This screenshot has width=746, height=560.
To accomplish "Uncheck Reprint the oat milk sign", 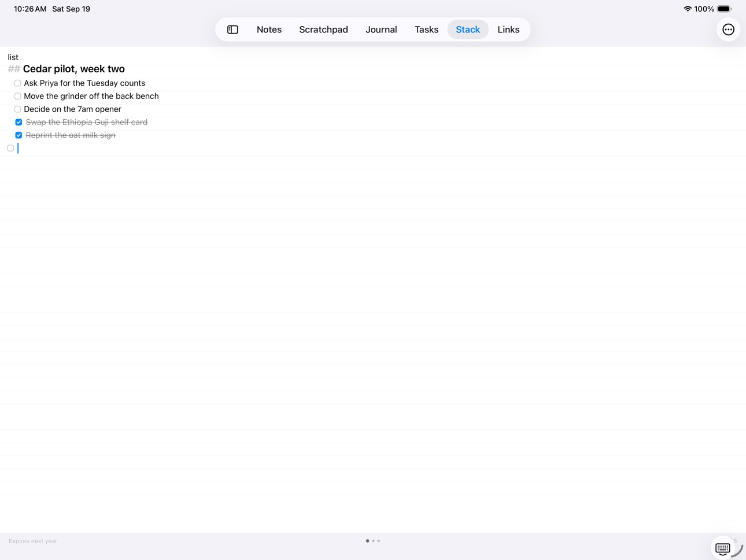I will (x=19, y=135).
